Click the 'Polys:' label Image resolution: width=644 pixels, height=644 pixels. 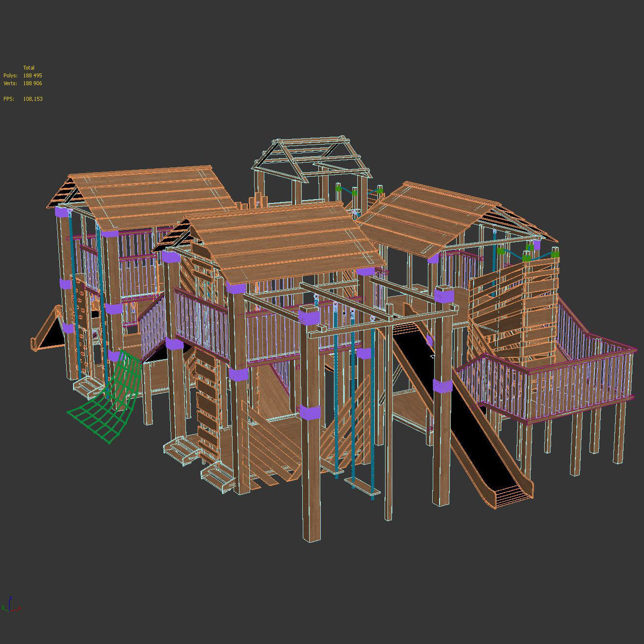point(10,75)
